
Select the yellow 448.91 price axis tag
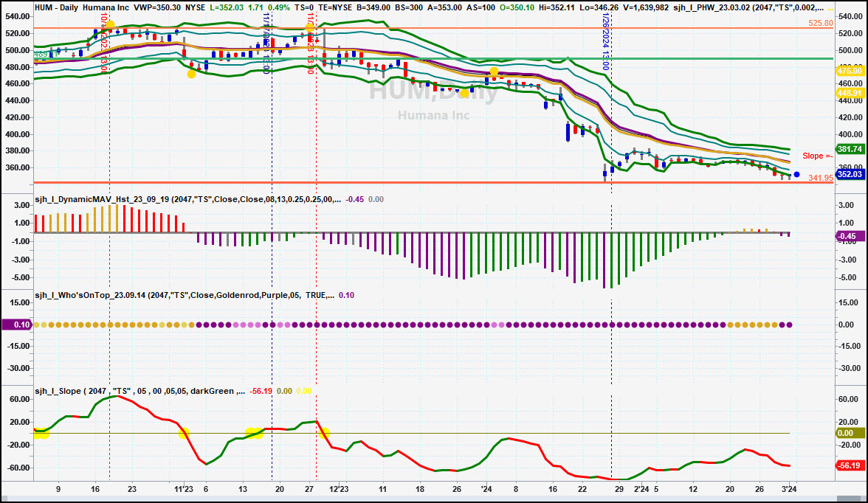[x=850, y=93]
